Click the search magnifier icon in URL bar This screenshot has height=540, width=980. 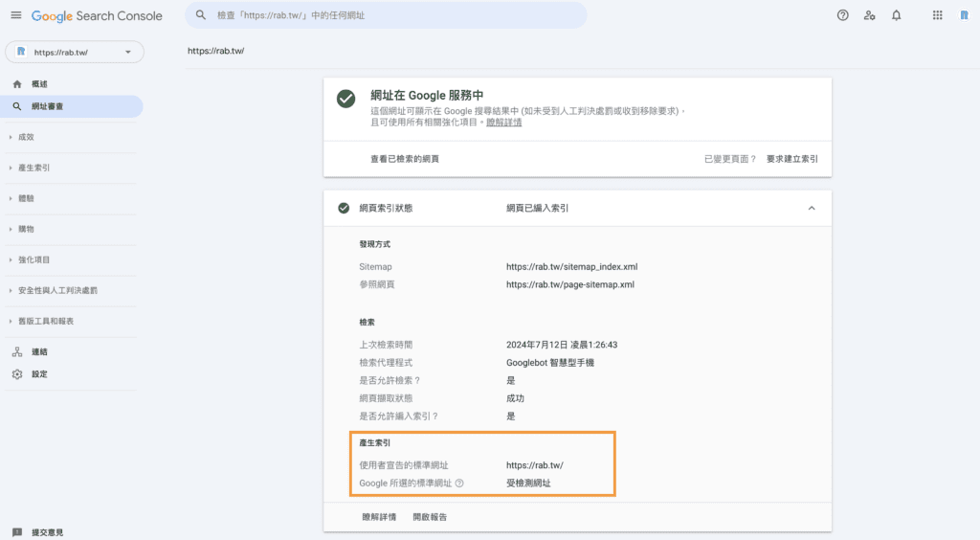tap(201, 15)
